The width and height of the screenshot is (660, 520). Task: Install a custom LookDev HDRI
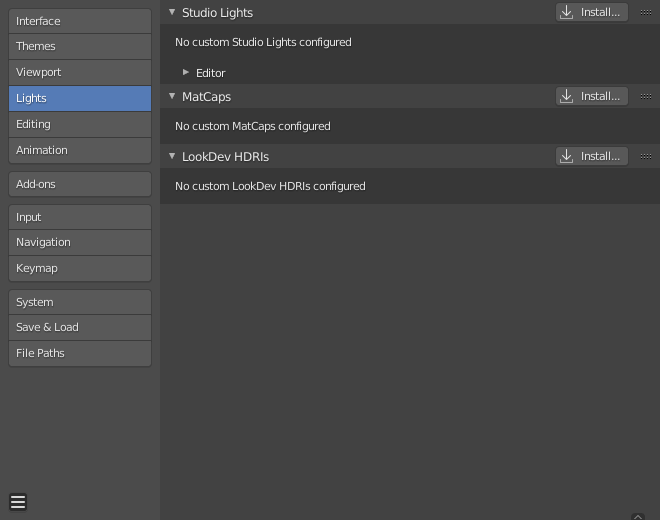[592, 156]
